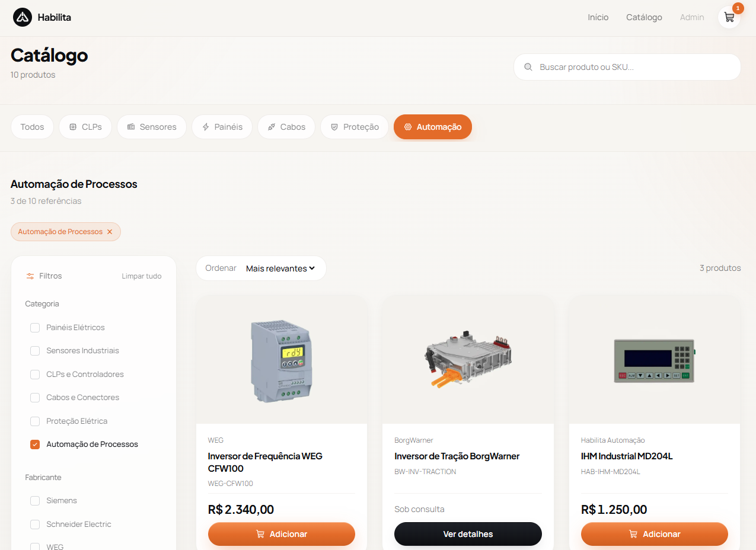Viewport: 756px width, 550px height.
Task: Select the Proteção category chip
Action: point(355,127)
